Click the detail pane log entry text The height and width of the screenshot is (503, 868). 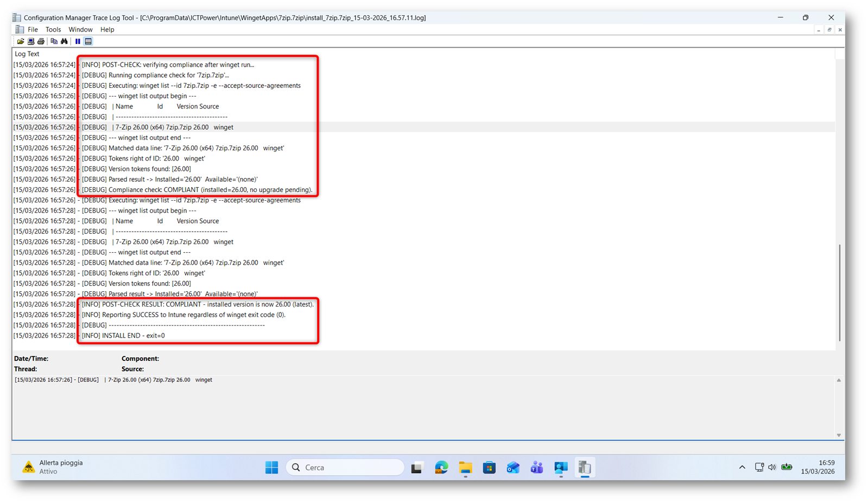(113, 380)
